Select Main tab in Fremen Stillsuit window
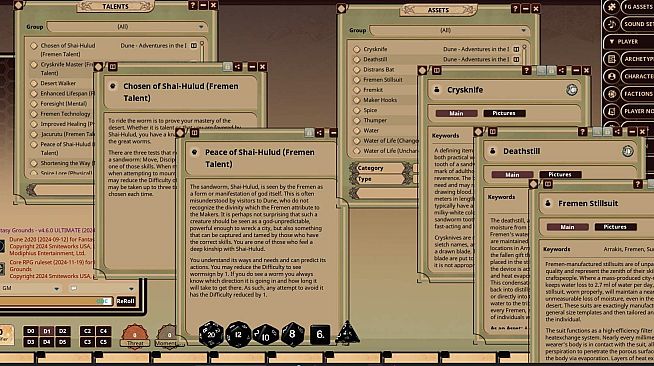The image size is (654, 366). click(x=567, y=227)
